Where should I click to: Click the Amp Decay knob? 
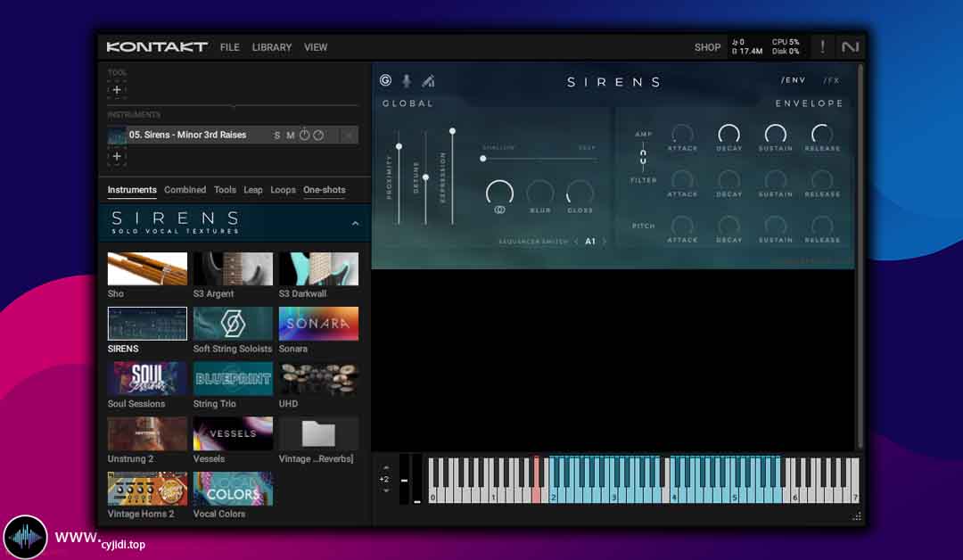729,133
